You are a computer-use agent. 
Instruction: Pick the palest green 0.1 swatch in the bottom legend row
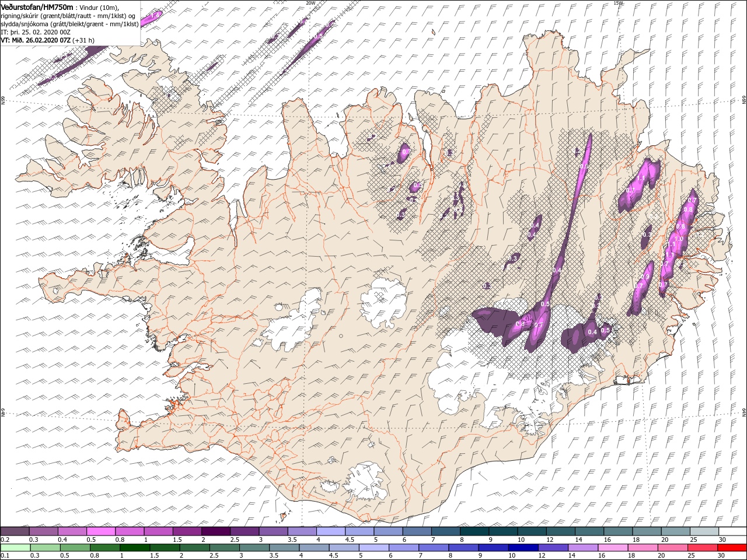[x=15, y=548]
